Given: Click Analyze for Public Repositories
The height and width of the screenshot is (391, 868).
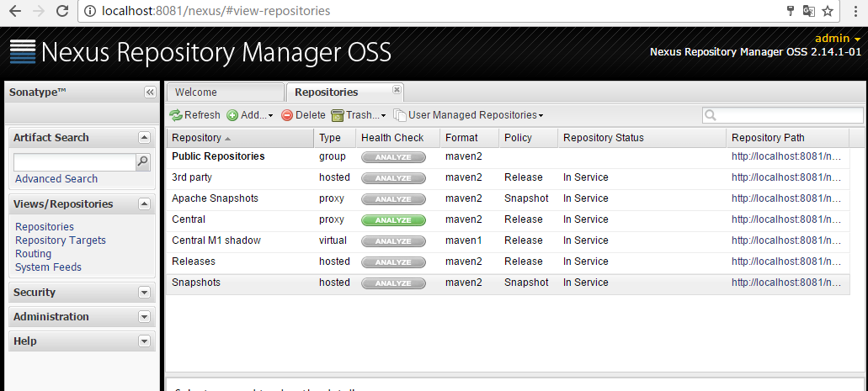Looking at the screenshot, I should (394, 157).
